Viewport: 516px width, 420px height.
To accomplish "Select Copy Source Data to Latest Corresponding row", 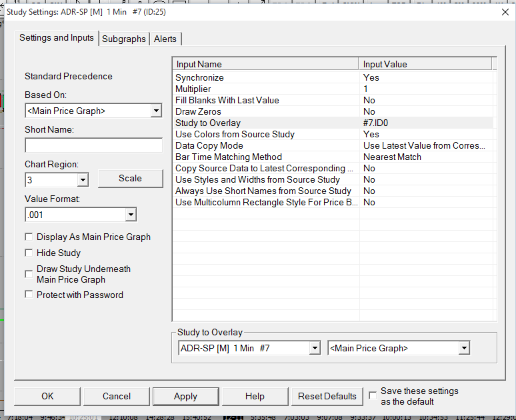I will [x=333, y=168].
